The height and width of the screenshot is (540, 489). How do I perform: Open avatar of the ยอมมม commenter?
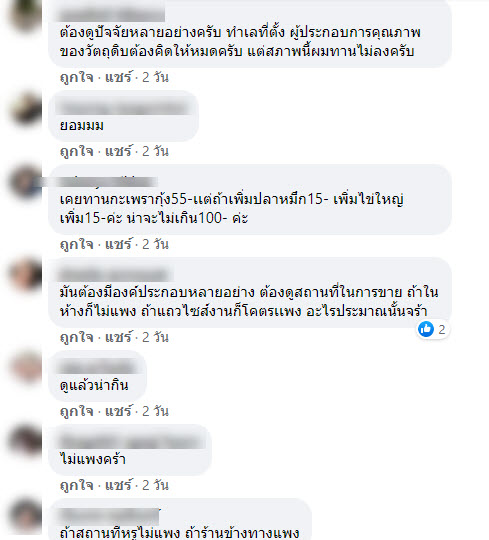tap(26, 108)
